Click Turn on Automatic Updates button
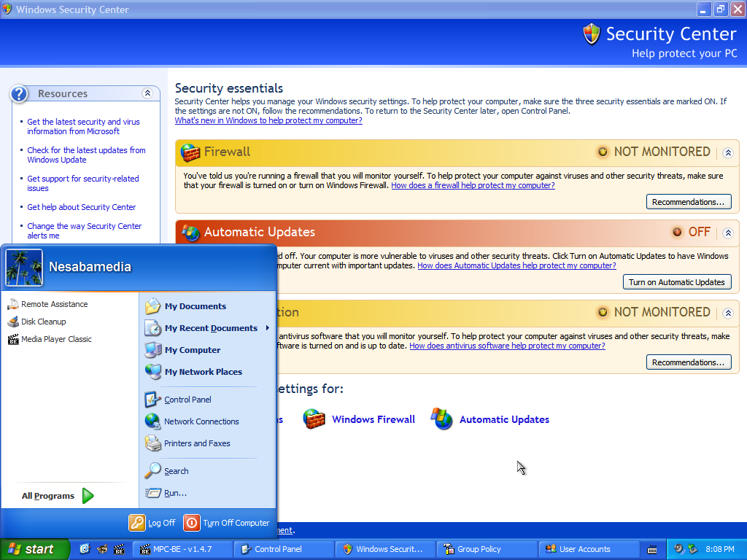This screenshot has width=747, height=560. tap(676, 282)
